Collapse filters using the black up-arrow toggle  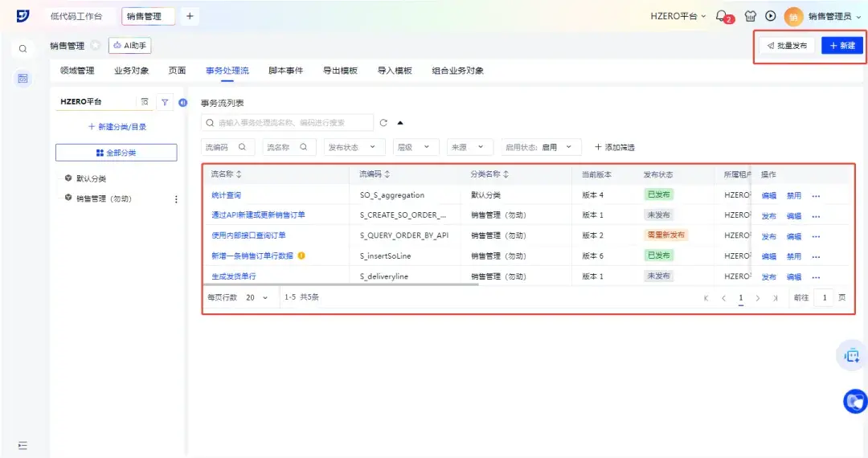(x=400, y=123)
